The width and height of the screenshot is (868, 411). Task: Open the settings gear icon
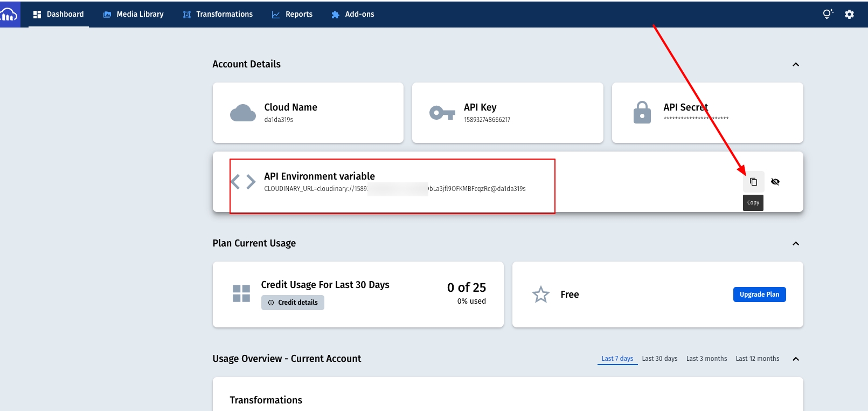pos(849,15)
